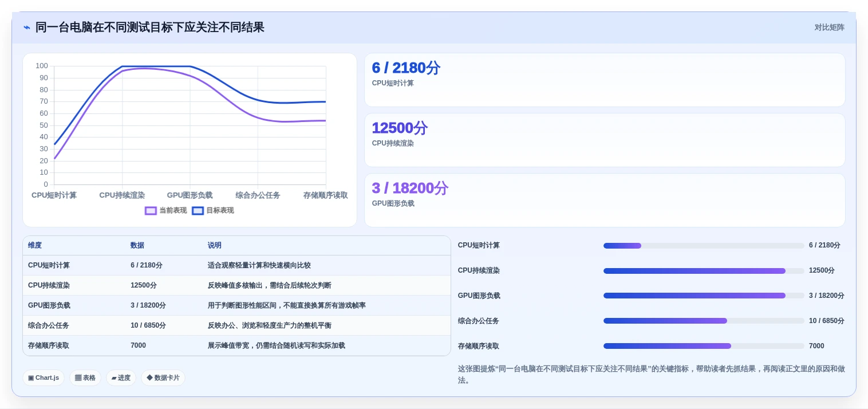Click 反映办公、浏览和轻度生产力 description cell
This screenshot has width=868, height=409.
[270, 326]
